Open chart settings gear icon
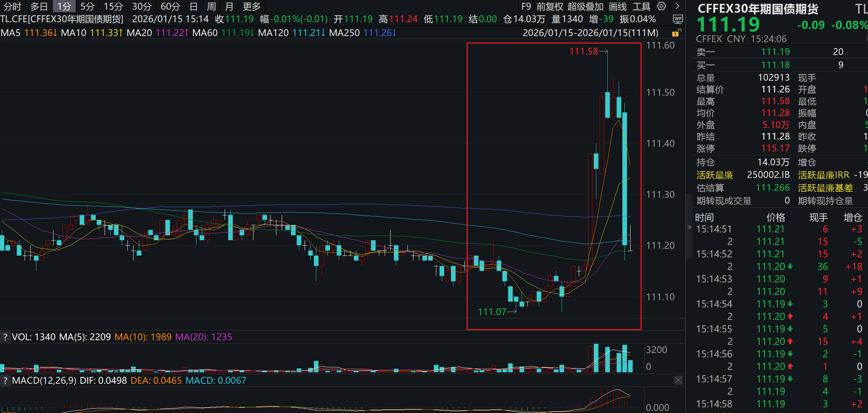The height and width of the screenshot is (413, 868). tap(661, 6)
